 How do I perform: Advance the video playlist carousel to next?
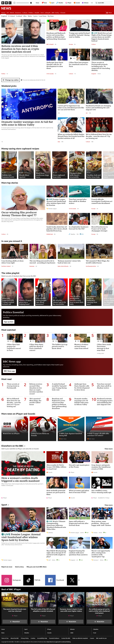pos(111,292)
